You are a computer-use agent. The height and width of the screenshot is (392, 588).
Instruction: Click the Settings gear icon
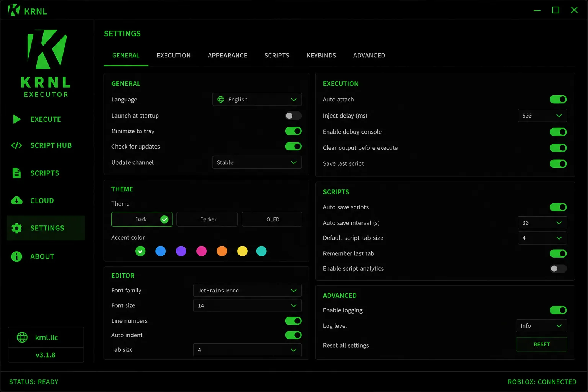(x=16, y=228)
